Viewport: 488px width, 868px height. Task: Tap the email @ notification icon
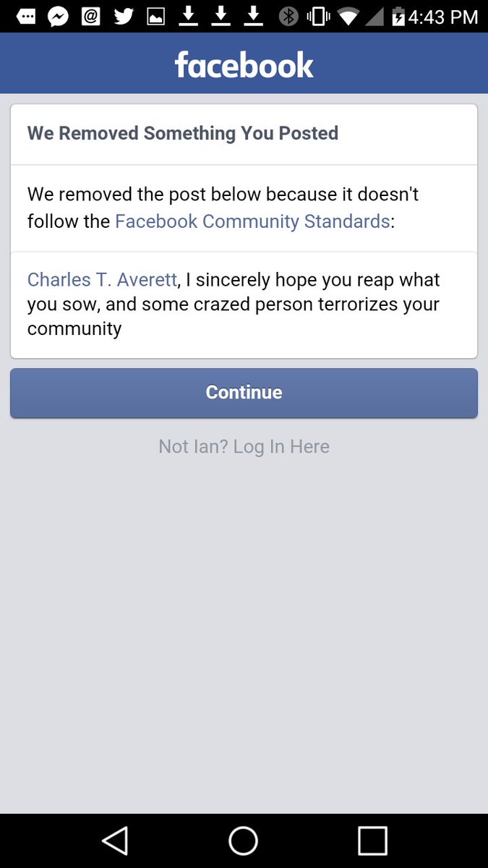[91, 15]
